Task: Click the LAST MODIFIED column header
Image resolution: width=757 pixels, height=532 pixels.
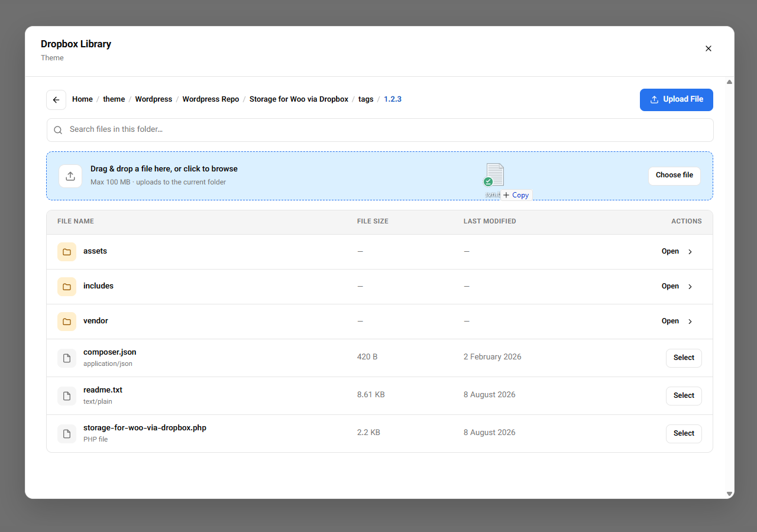Action: coord(490,222)
